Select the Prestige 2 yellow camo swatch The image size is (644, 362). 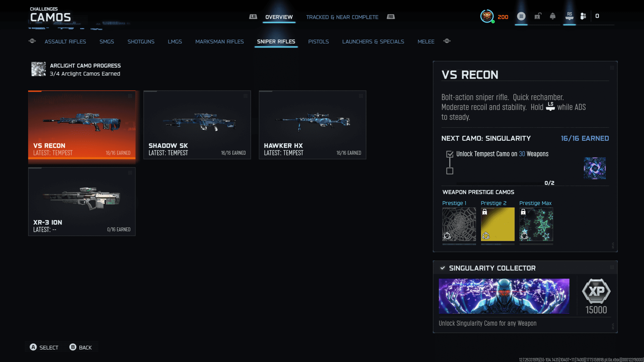point(497,224)
